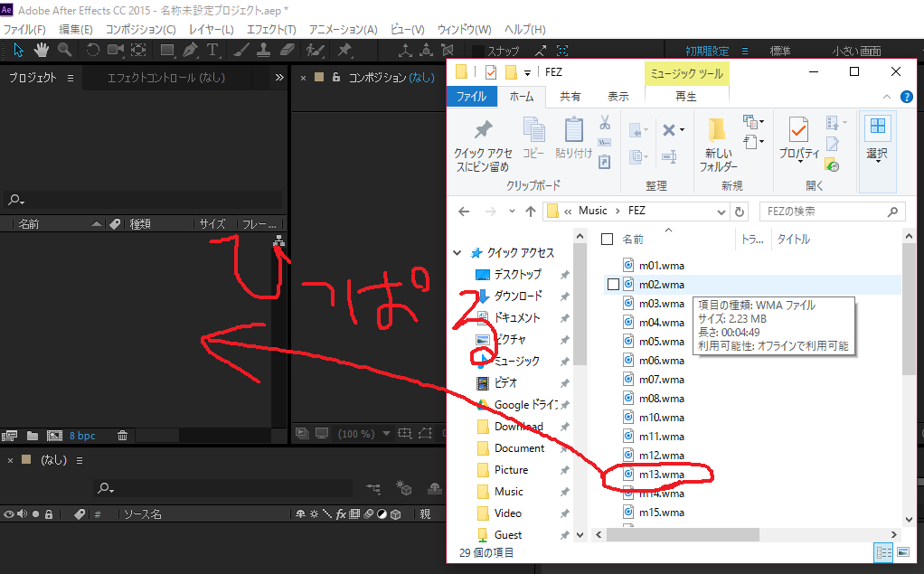Image resolution: width=924 pixels, height=574 pixels.
Task: Select the Zoom magnifier tool
Action: 64,50
